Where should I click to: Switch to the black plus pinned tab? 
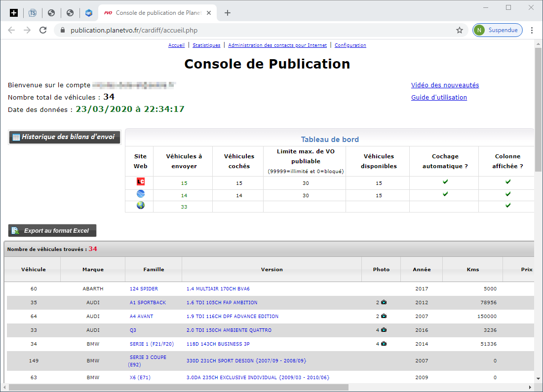tap(13, 13)
